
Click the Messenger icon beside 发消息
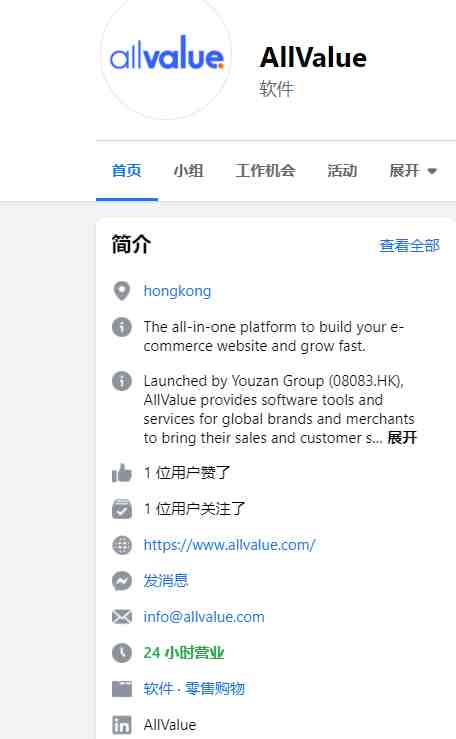pos(122,581)
